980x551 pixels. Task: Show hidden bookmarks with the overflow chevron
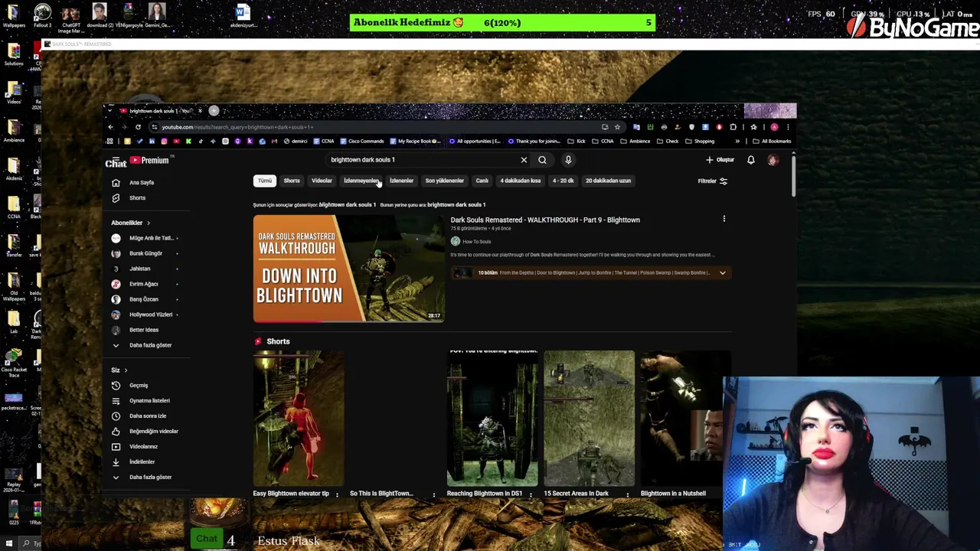[x=737, y=142]
